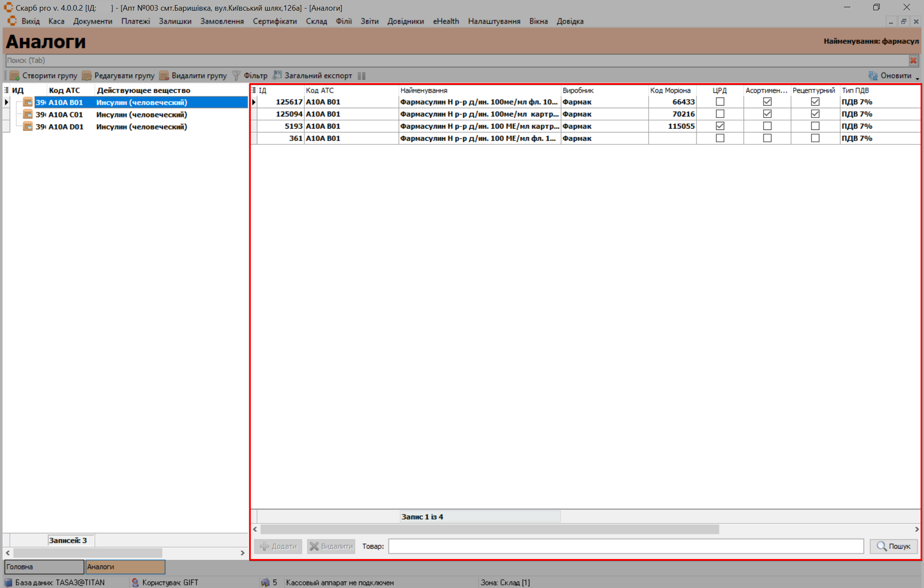
Task: Toggle ЦРД checkbox for item 125617
Action: click(720, 102)
